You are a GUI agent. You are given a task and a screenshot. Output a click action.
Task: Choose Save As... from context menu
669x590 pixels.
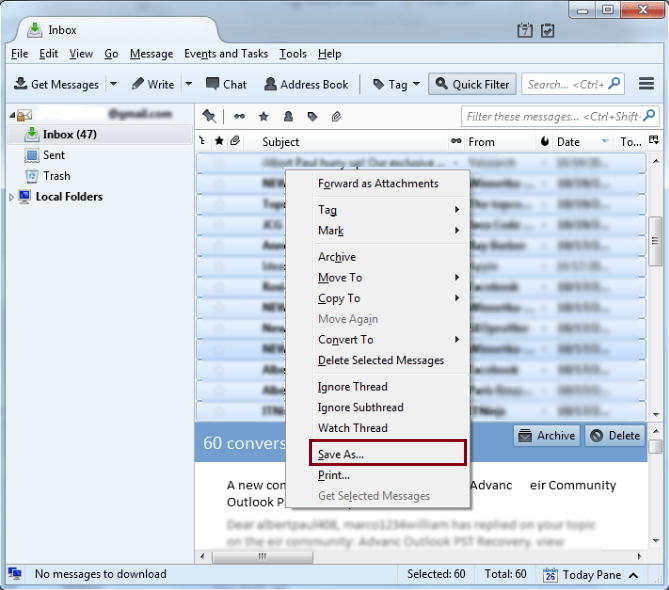pyautogui.click(x=388, y=454)
